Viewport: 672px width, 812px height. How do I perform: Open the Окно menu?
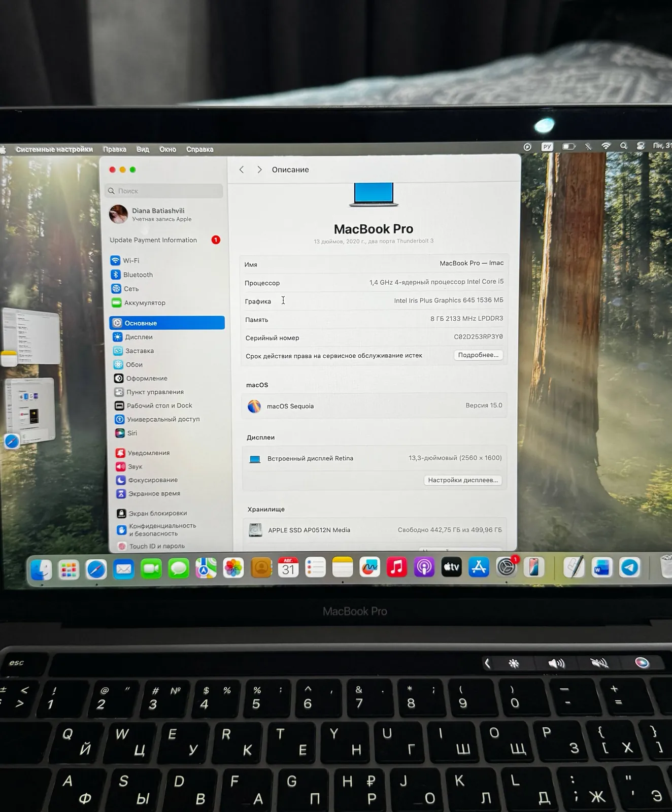coord(167,149)
